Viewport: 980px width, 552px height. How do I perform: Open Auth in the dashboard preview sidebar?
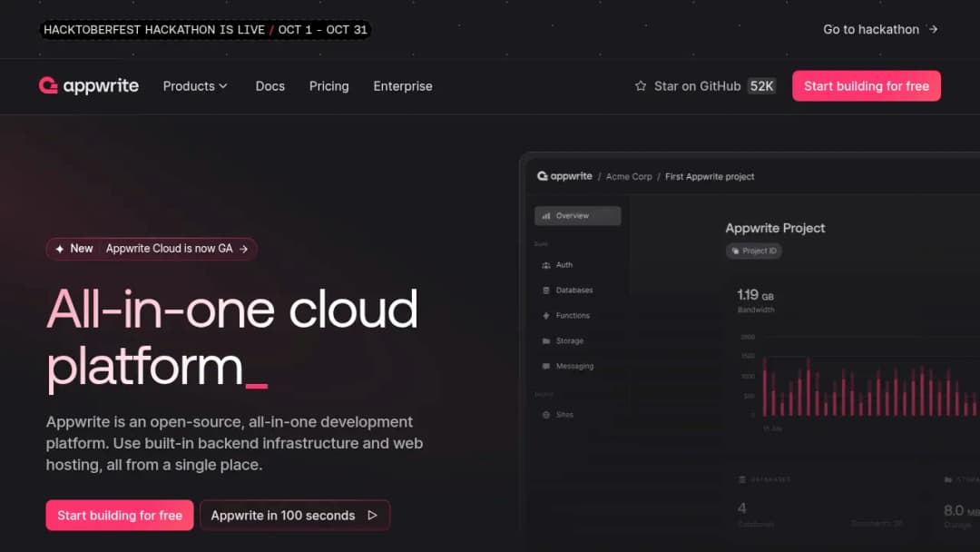point(563,265)
